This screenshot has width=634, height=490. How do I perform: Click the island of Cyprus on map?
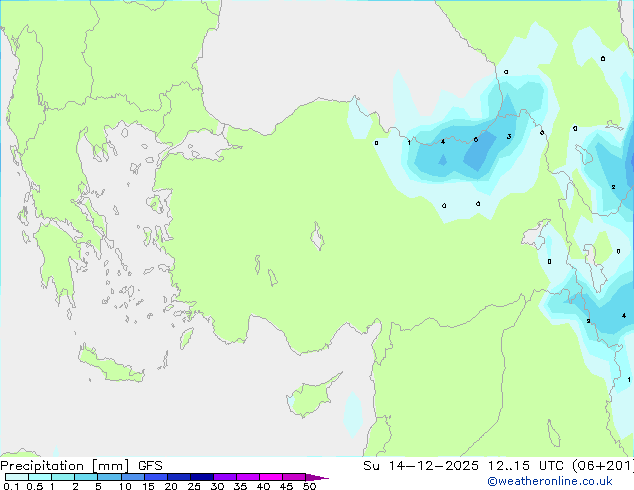tap(312, 396)
